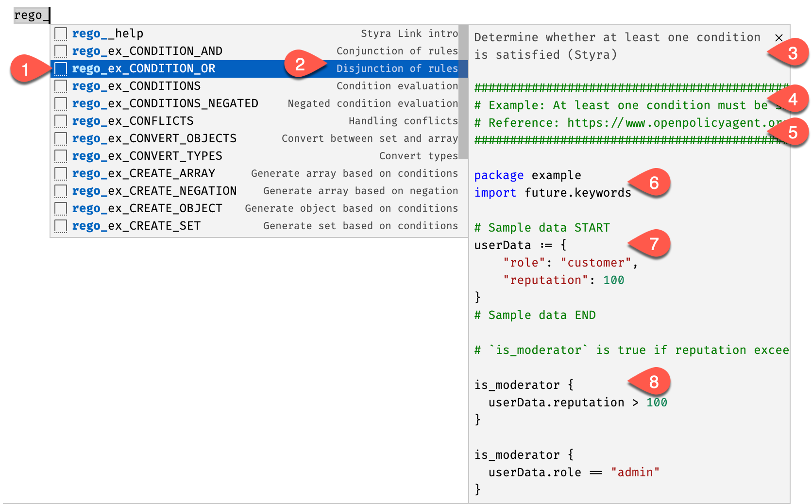Click the 'userData := {' line
Screen dimensions: 812x504
click(x=521, y=245)
